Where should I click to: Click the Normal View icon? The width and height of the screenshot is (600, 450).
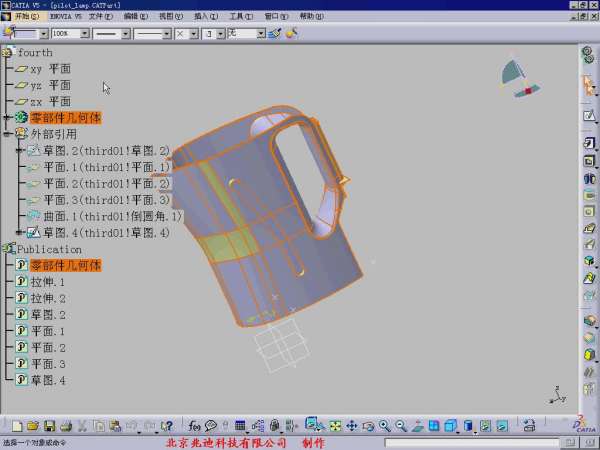417,426
